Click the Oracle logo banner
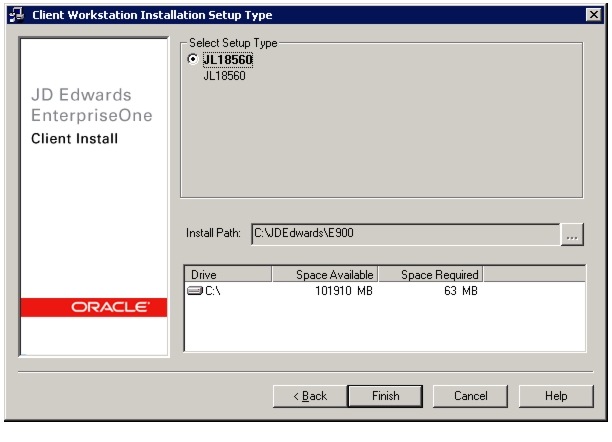 (94, 307)
